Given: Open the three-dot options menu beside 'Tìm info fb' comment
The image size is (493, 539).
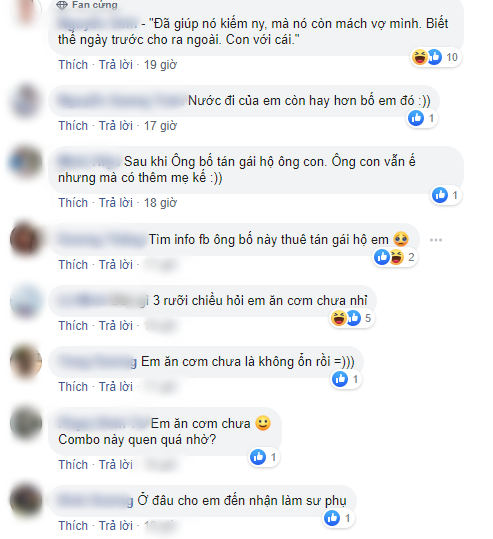Looking at the screenshot, I should [x=436, y=240].
